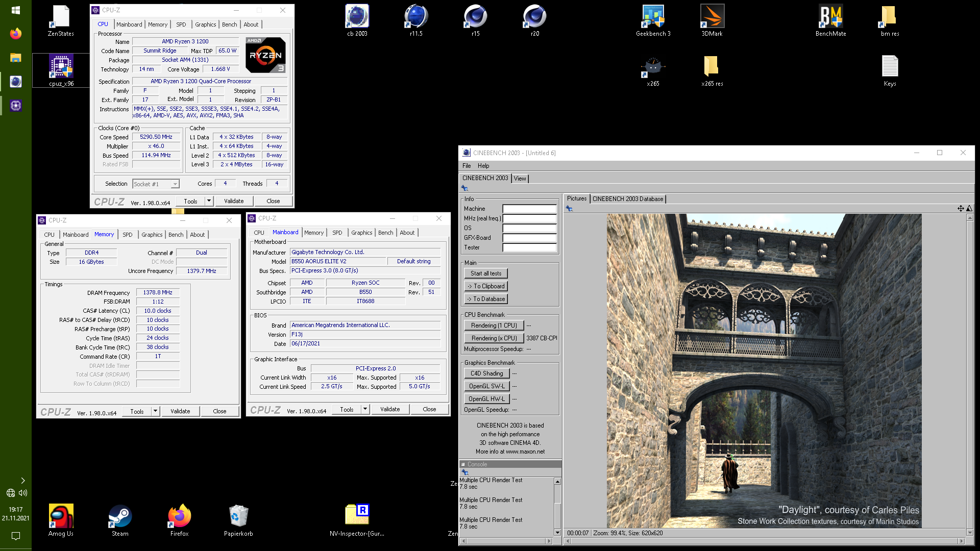Click the Machine input field

(529, 209)
